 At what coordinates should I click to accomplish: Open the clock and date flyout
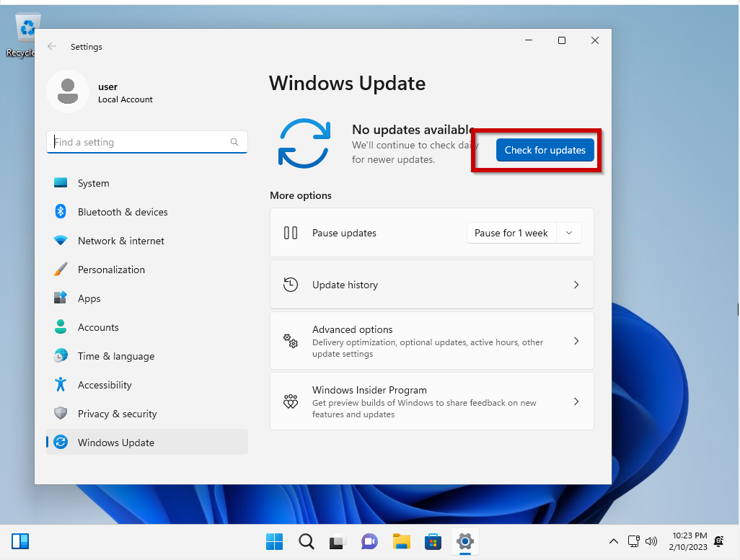coord(687,541)
